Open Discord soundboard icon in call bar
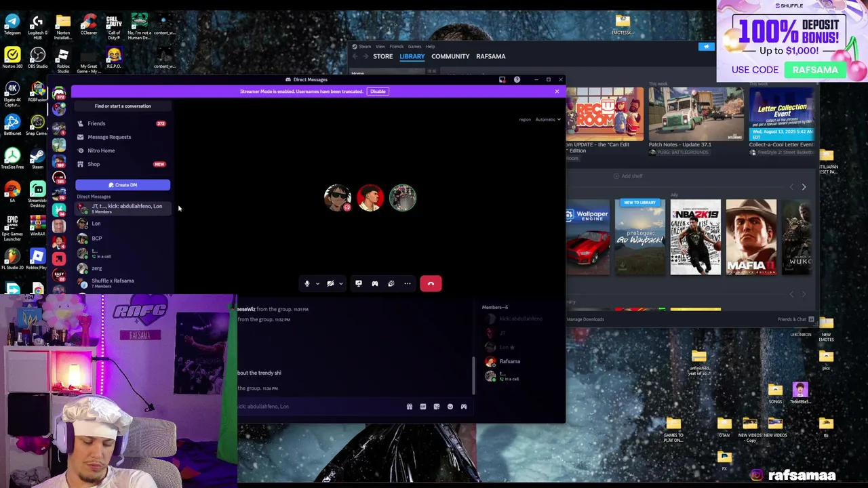868x488 pixels. pos(391,283)
